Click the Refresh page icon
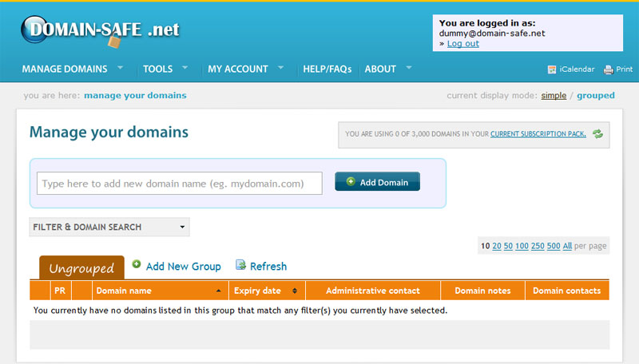 pos(240,265)
